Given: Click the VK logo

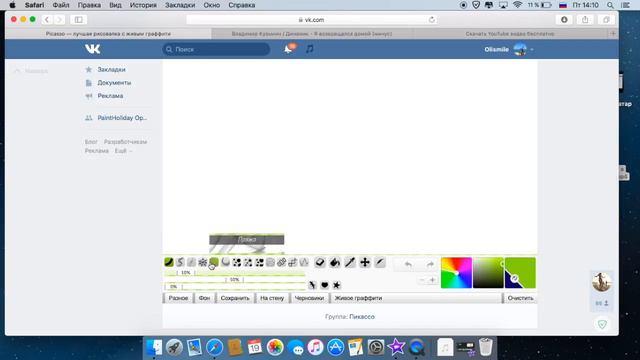Looking at the screenshot, I should click(x=93, y=49).
